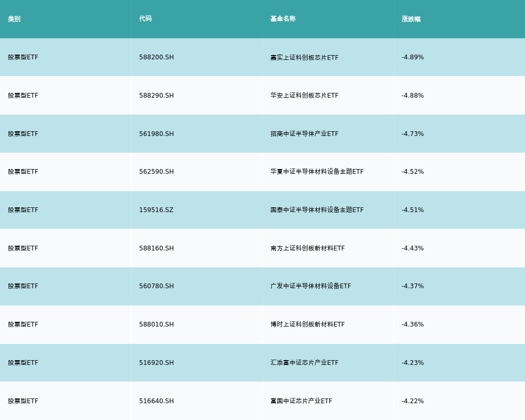
Task: Select fund code 588290.SH
Action: click(156, 96)
